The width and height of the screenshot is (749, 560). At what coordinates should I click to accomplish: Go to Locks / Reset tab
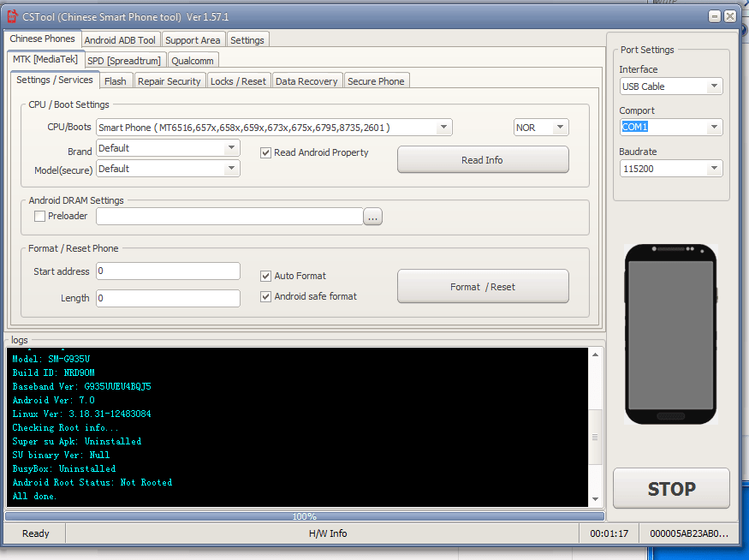[238, 81]
